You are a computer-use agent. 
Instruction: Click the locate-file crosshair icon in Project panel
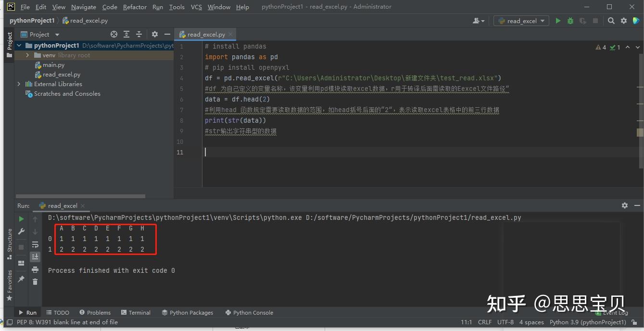click(x=114, y=34)
